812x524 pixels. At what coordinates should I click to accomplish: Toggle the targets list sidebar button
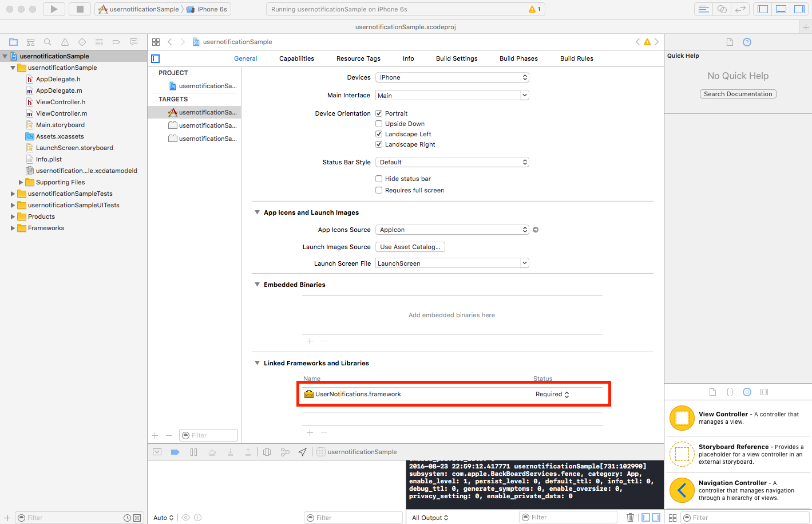pyautogui.click(x=155, y=58)
